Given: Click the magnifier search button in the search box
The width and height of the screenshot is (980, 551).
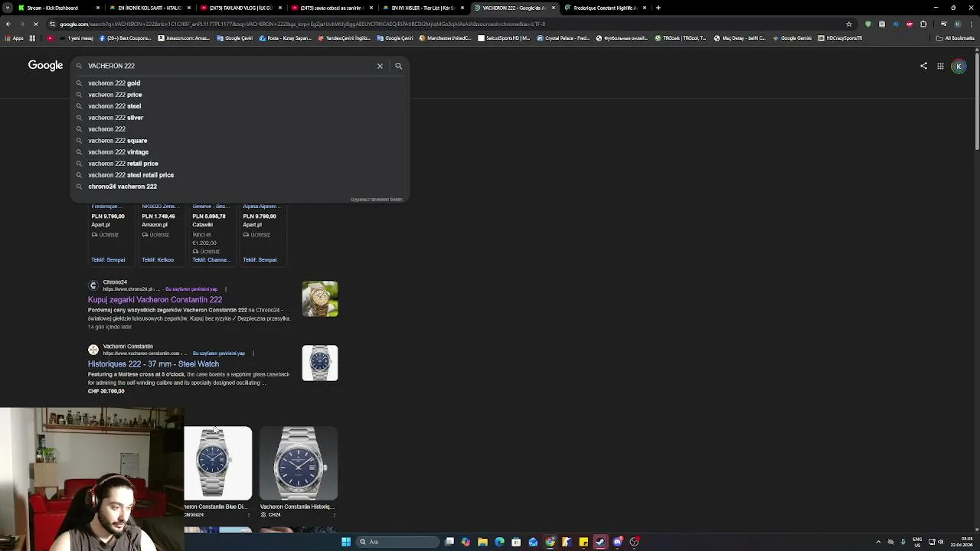Looking at the screenshot, I should pyautogui.click(x=398, y=66).
